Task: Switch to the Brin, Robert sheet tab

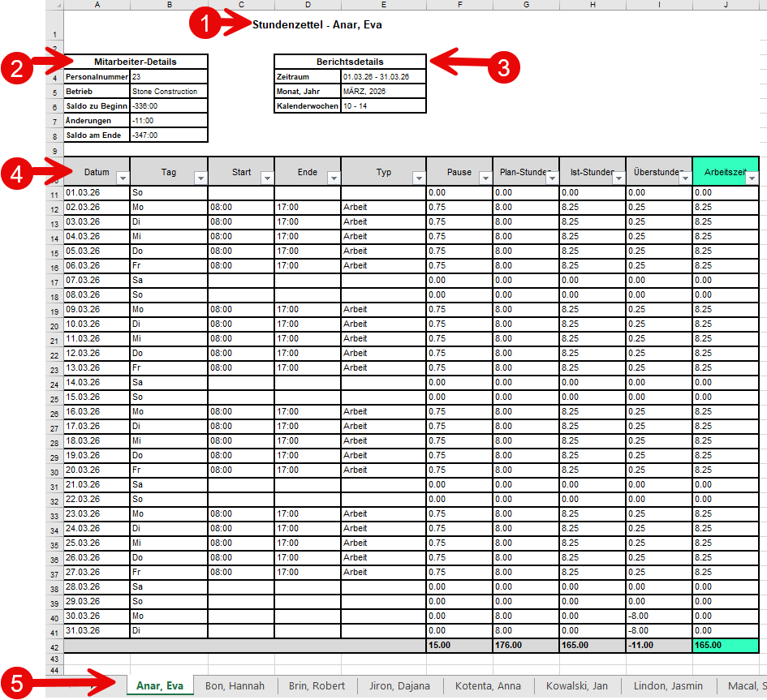Action: pos(317,686)
